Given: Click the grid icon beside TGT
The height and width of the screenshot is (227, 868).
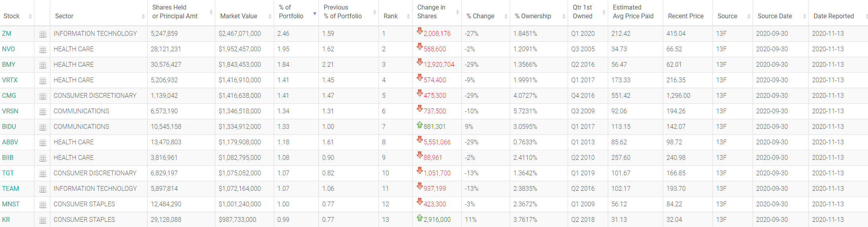Looking at the screenshot, I should tap(43, 174).
